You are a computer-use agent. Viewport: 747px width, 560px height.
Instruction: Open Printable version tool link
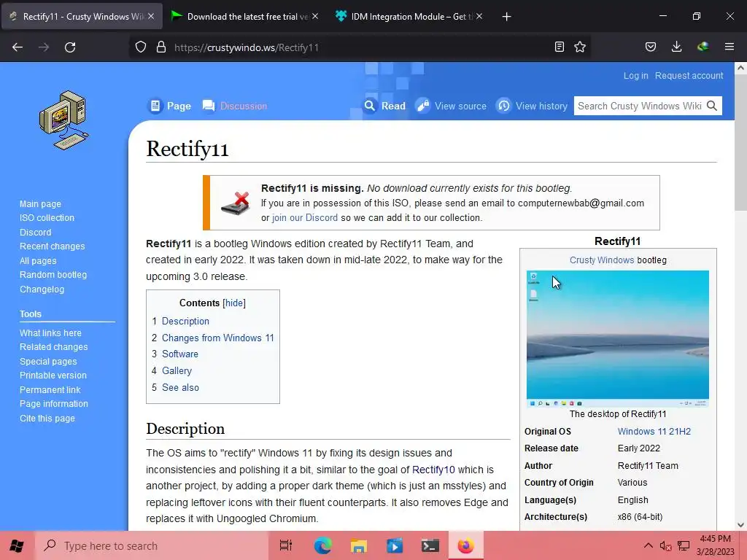pyautogui.click(x=53, y=376)
